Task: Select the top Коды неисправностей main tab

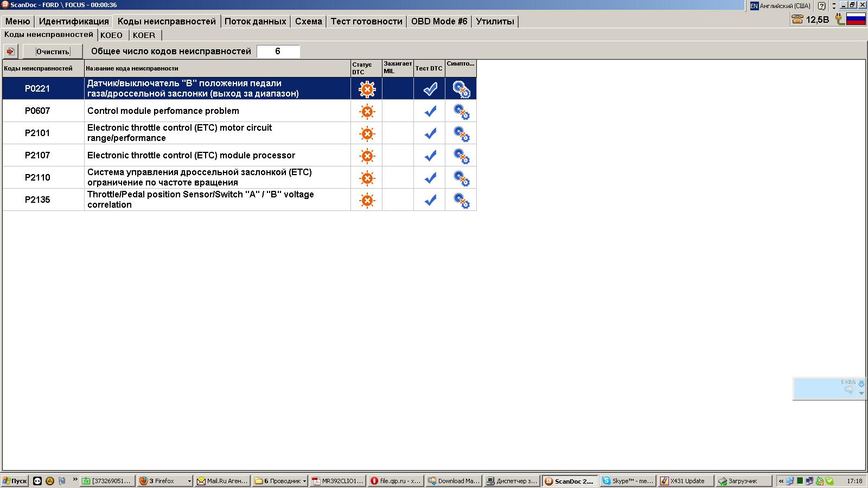Action: (x=167, y=21)
